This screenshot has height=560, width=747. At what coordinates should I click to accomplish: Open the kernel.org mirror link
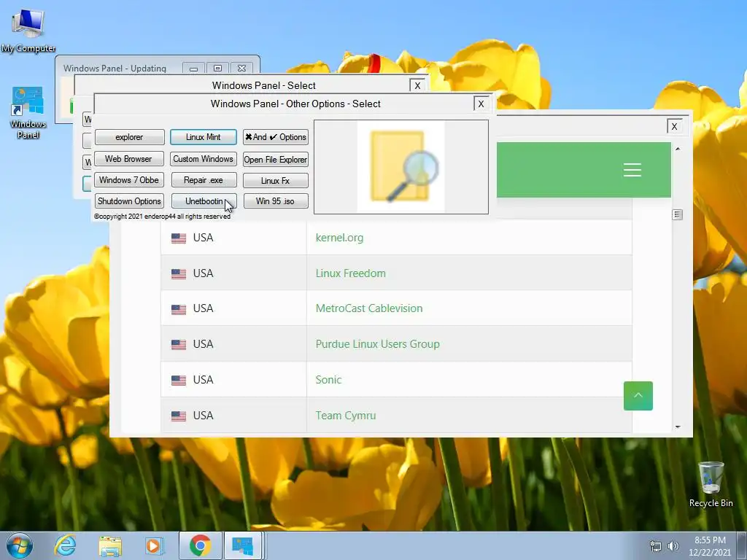[x=339, y=238]
